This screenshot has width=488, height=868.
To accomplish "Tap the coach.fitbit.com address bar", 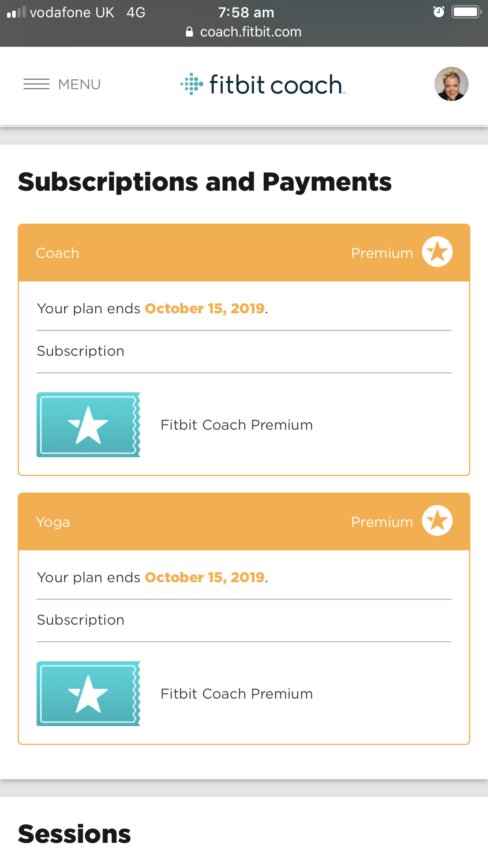I will tap(251, 32).
